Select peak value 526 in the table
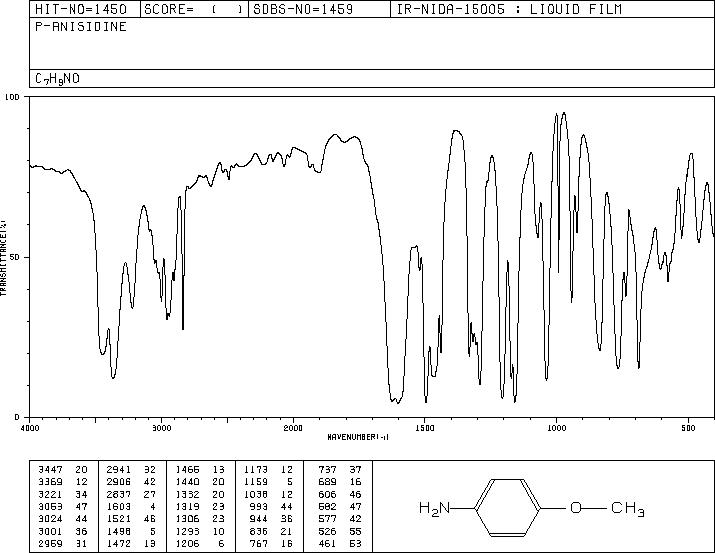 coord(327,532)
